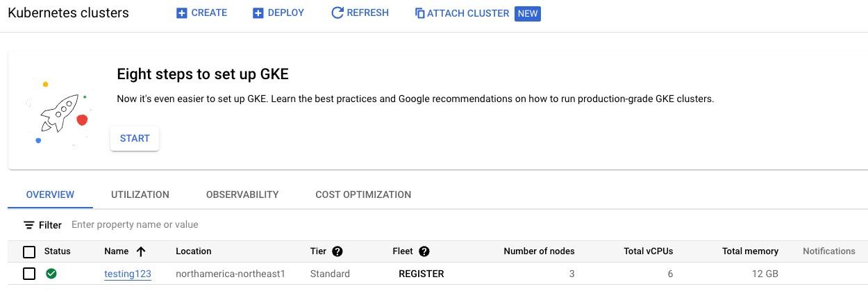Click the Attach Cluster copy icon
Image resolution: width=868 pixels, height=307 pixels.
(x=419, y=13)
